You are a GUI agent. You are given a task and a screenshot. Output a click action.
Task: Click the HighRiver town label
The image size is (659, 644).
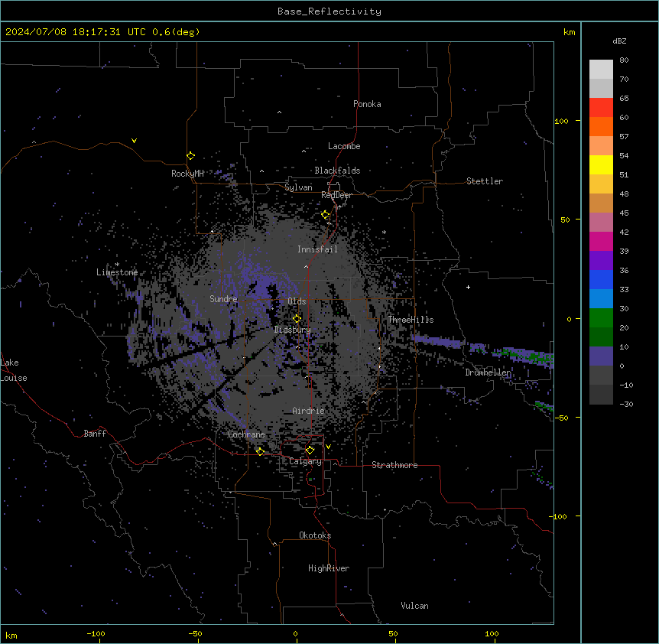pos(329,568)
